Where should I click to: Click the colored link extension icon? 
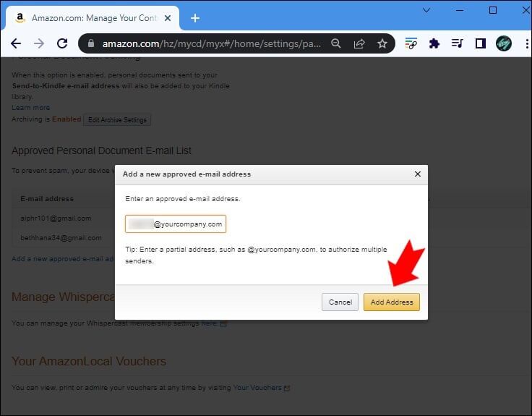coord(411,43)
